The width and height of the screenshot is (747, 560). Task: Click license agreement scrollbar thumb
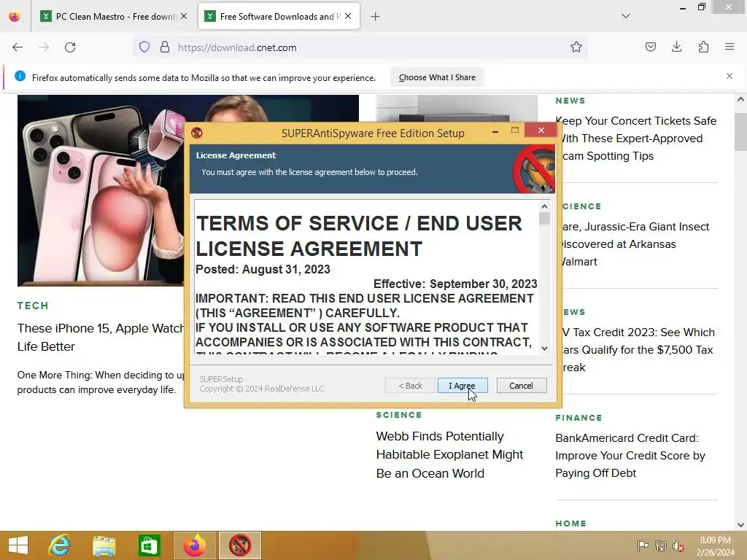coord(544,219)
